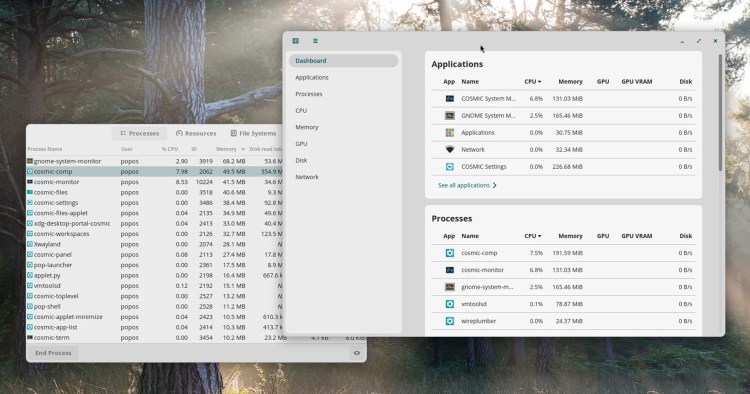Viewport: 750px width, 394px height.
Task: Sort GNOME process list by User header
Action: [127, 149]
